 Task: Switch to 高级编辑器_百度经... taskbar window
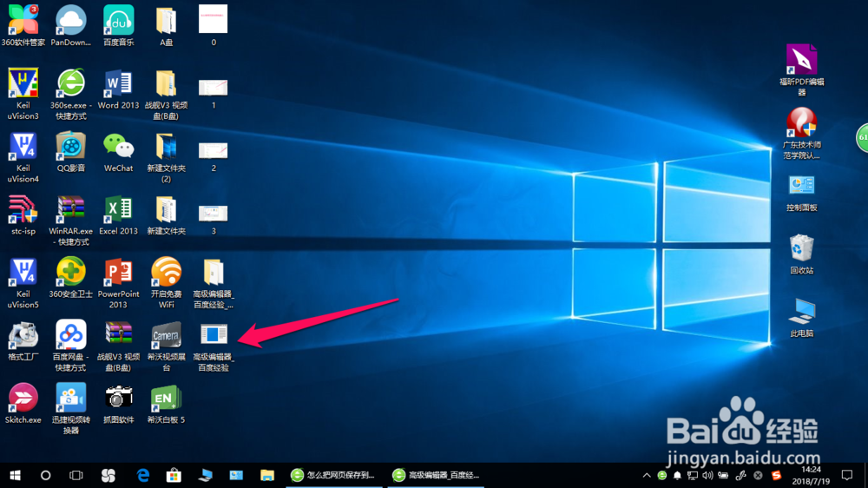(x=437, y=475)
